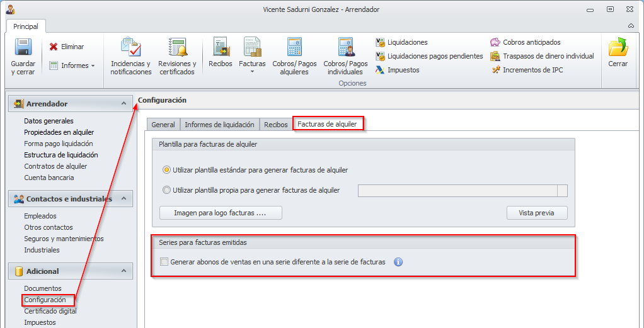Click the Contactos e industriales header icon
This screenshot has width=644, height=328.
18,199
